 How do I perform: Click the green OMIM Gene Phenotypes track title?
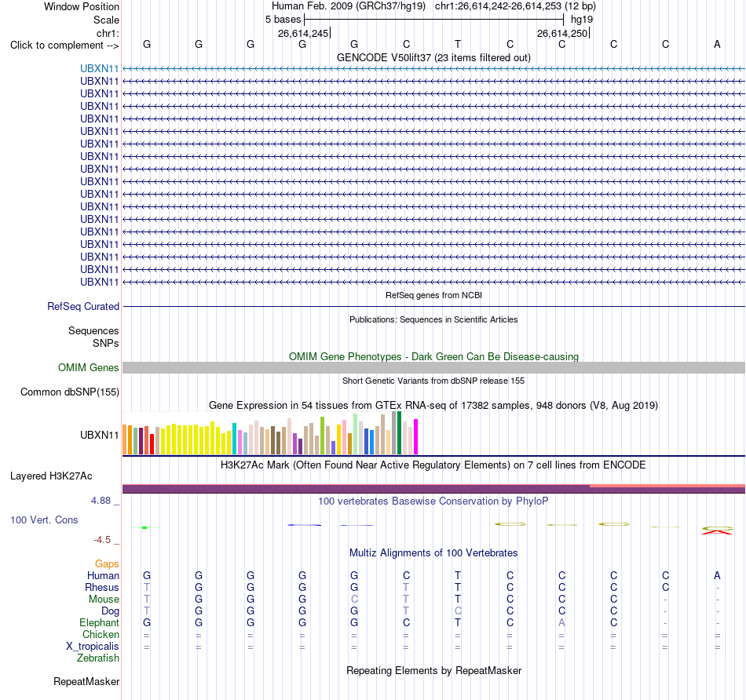(433, 356)
